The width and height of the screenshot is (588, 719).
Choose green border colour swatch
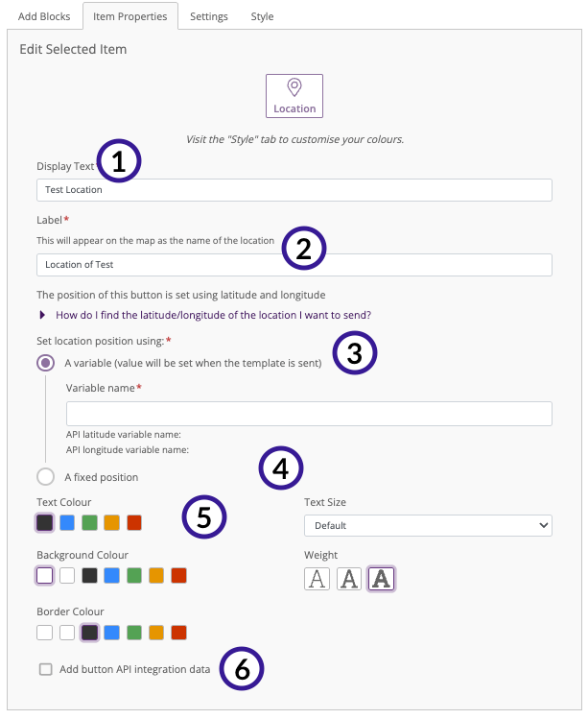(x=134, y=633)
